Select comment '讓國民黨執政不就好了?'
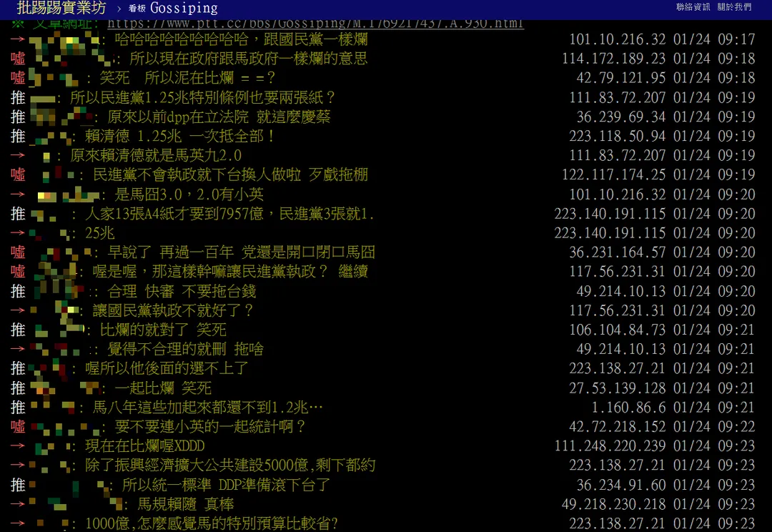The width and height of the screenshot is (772, 532). pos(173,310)
